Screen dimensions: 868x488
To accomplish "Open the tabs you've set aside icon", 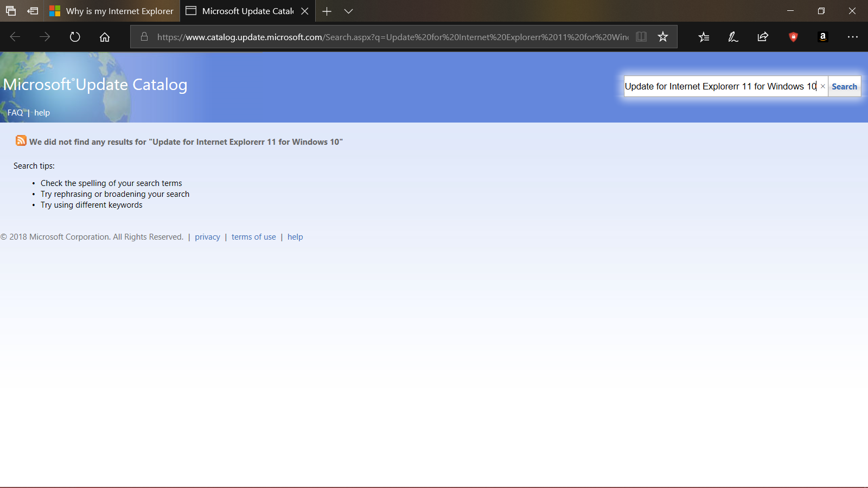I will tap(11, 11).
